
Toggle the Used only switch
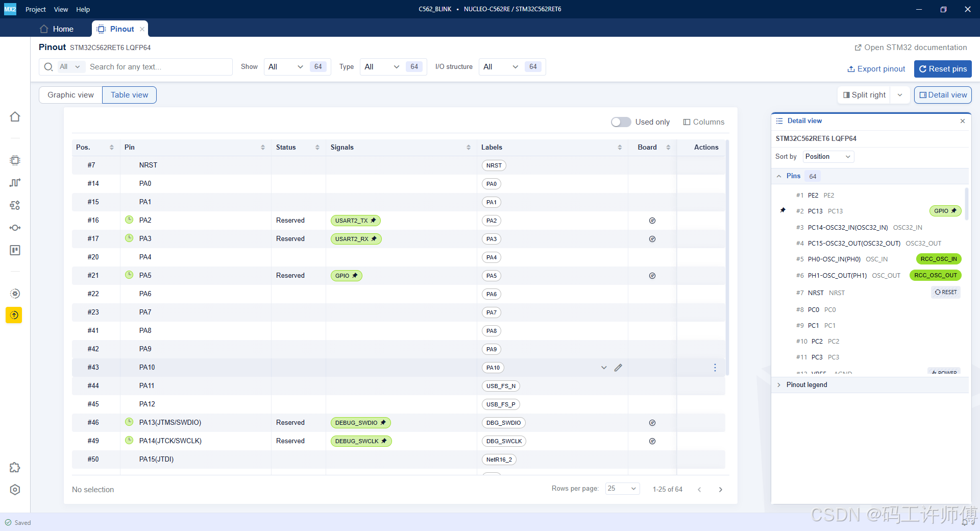[621, 122]
